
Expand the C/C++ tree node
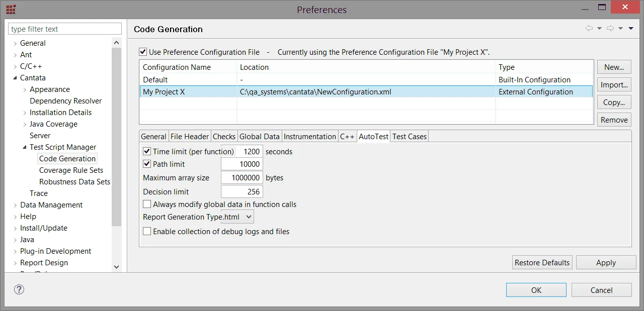(x=15, y=66)
